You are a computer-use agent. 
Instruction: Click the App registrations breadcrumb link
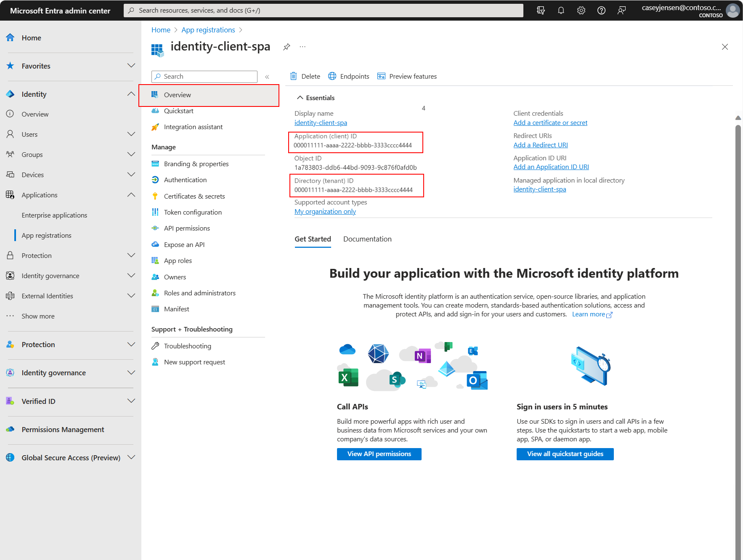coord(208,30)
